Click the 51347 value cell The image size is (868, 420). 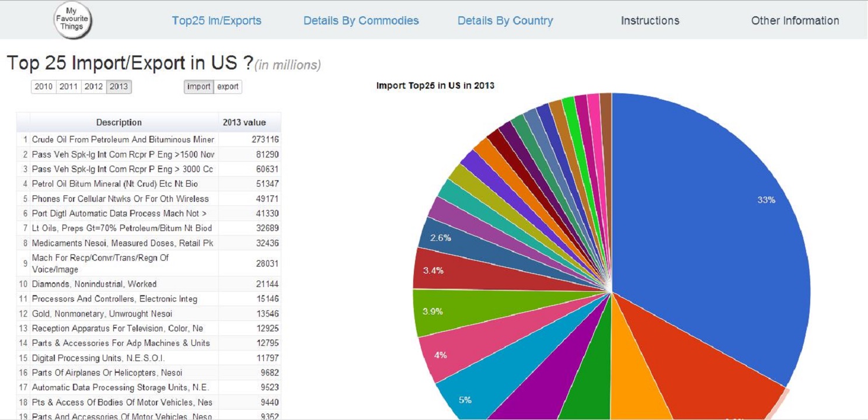tap(250, 184)
